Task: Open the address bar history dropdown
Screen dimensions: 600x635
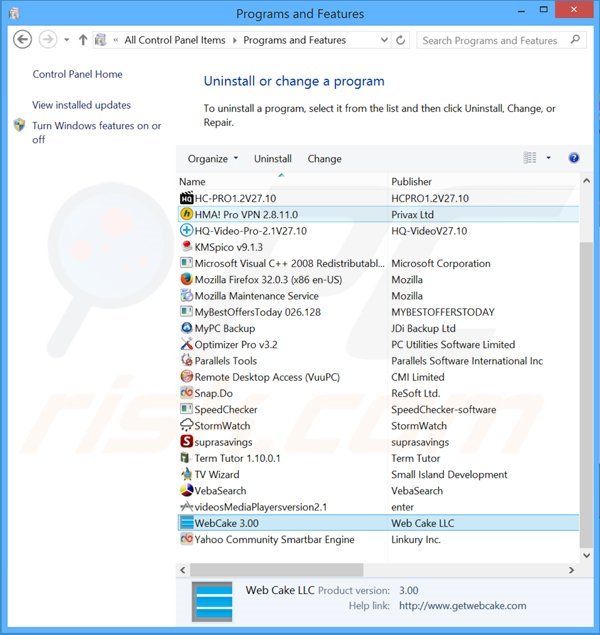Action: (x=383, y=40)
